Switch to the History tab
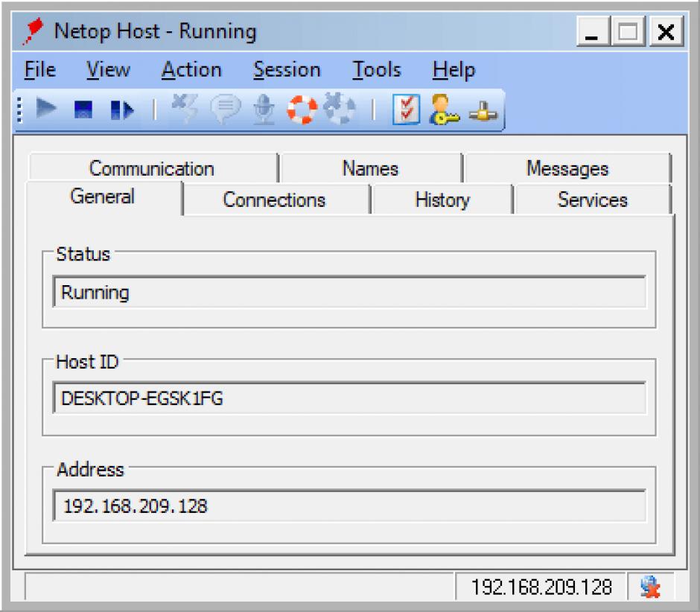Image resolution: width=700 pixels, height=612 pixels. 442,200
